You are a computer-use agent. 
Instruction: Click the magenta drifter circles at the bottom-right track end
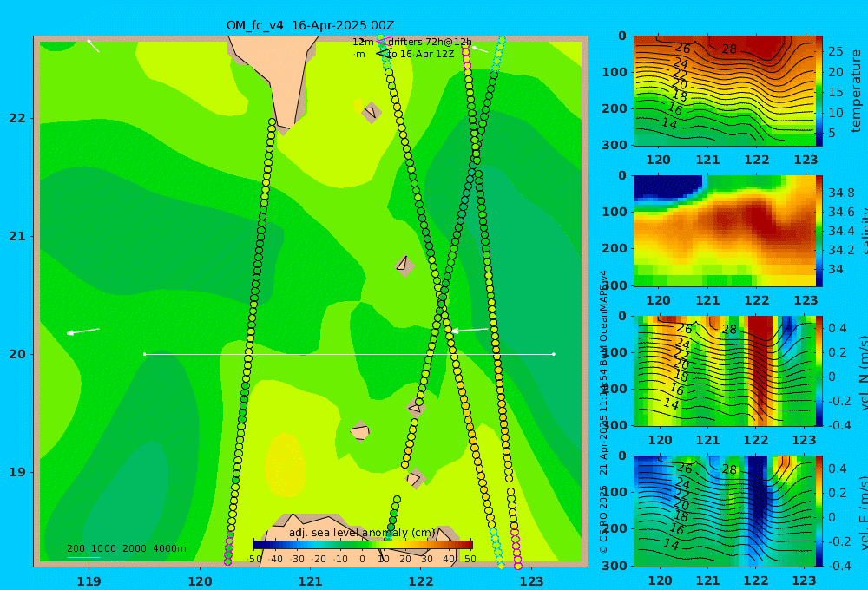click(516, 548)
